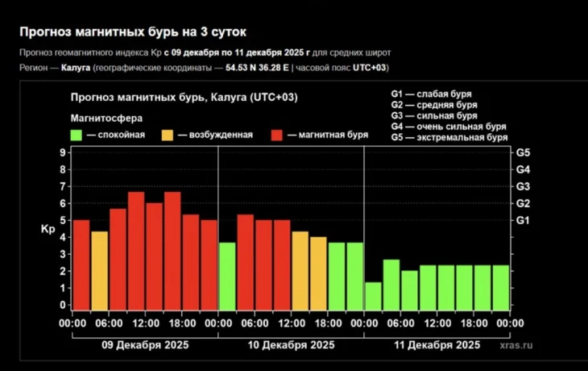
Task: Click the 'Прогноз магнитных бурь на 3 суток' heading
Action: (x=133, y=31)
